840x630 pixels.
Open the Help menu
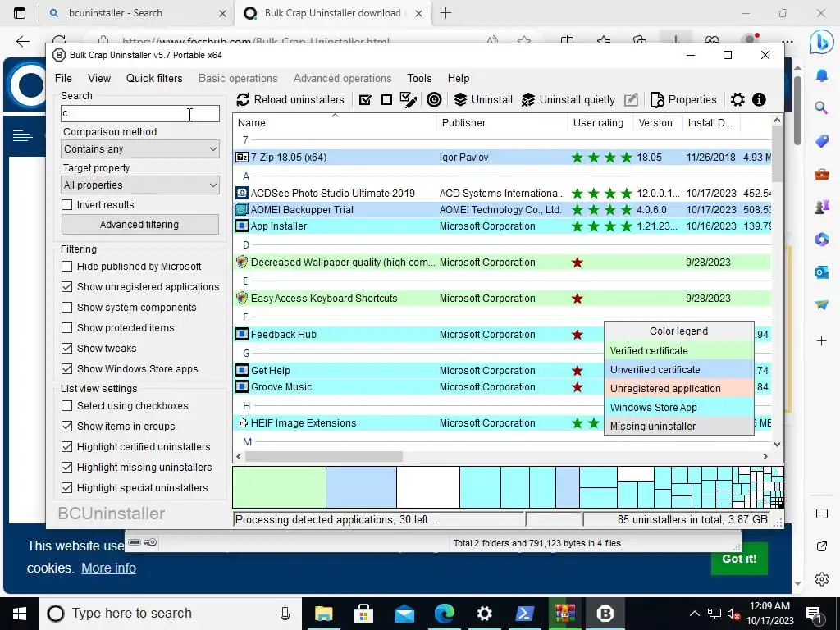point(459,78)
